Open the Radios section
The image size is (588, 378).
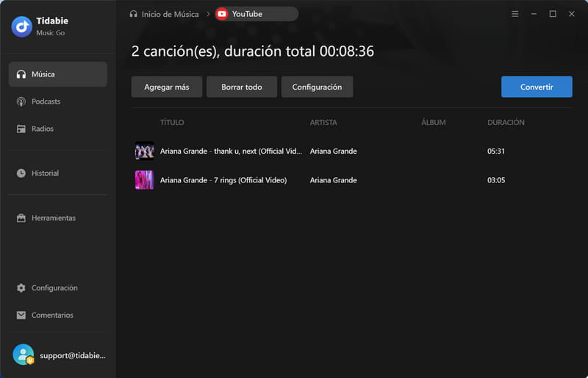click(58, 129)
